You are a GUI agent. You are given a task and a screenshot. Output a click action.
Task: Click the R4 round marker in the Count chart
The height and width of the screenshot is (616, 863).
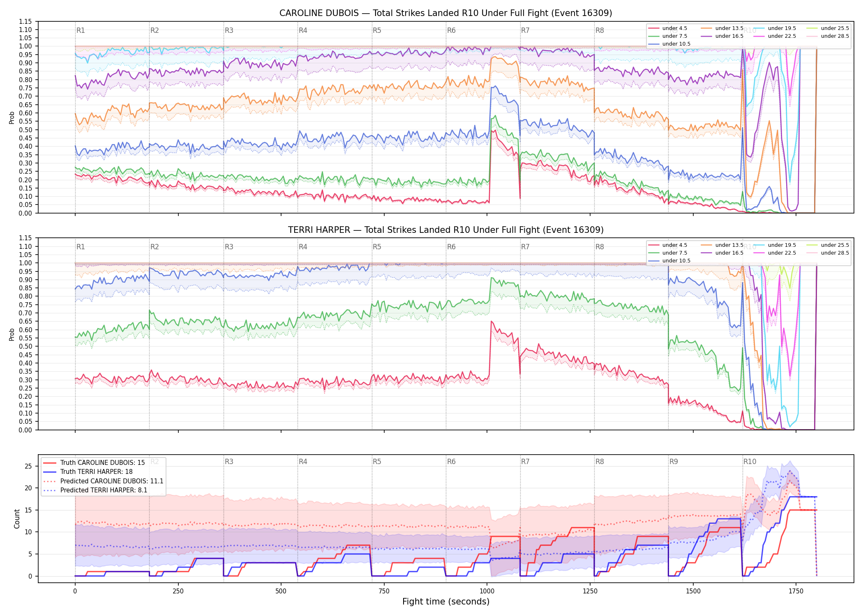click(303, 462)
